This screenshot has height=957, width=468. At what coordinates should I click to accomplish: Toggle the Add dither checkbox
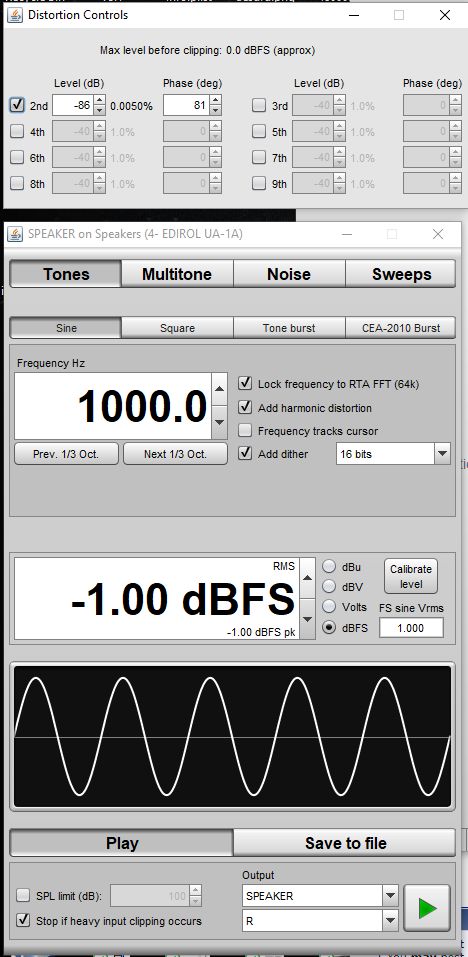pyautogui.click(x=245, y=453)
